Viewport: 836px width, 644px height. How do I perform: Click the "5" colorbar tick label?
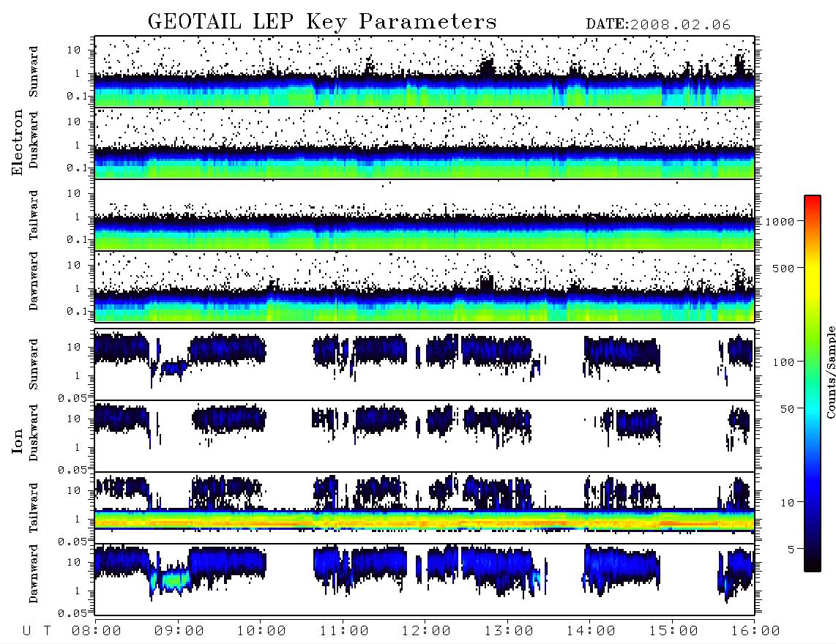click(791, 550)
